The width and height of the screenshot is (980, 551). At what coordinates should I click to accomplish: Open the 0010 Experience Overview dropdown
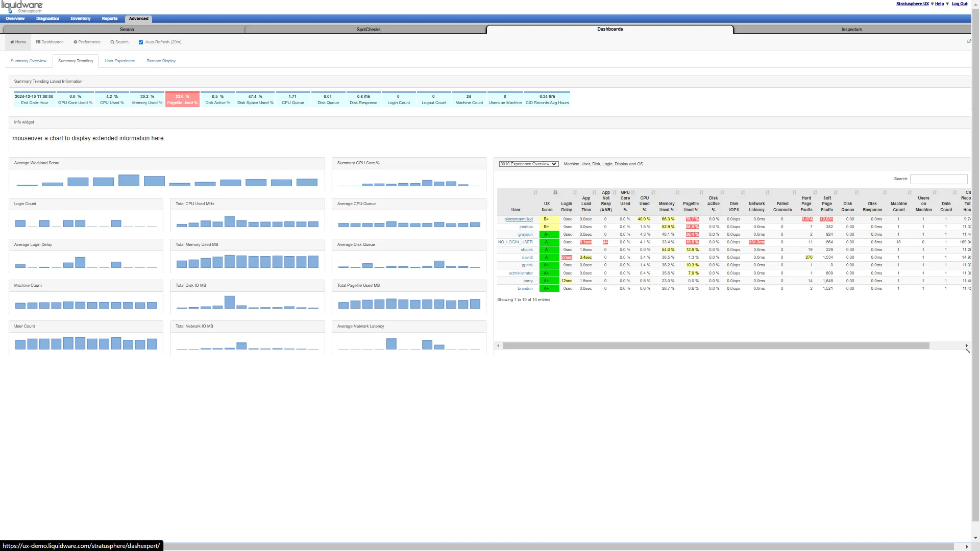click(528, 164)
